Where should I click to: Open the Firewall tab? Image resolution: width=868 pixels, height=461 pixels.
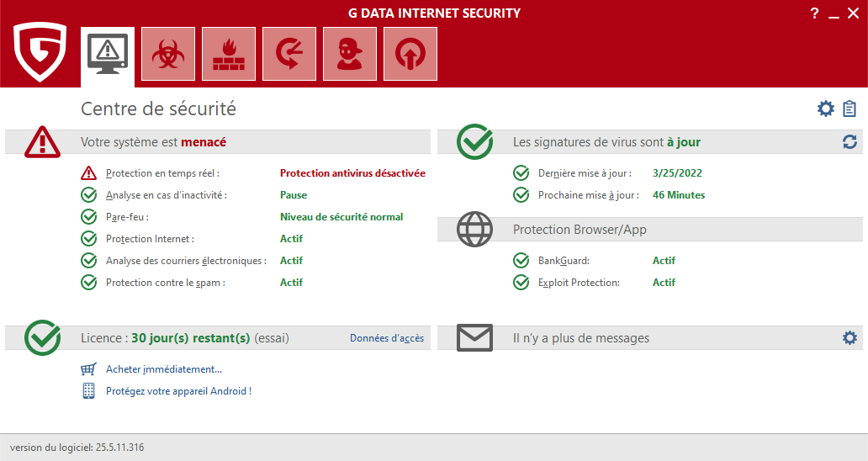point(229,54)
